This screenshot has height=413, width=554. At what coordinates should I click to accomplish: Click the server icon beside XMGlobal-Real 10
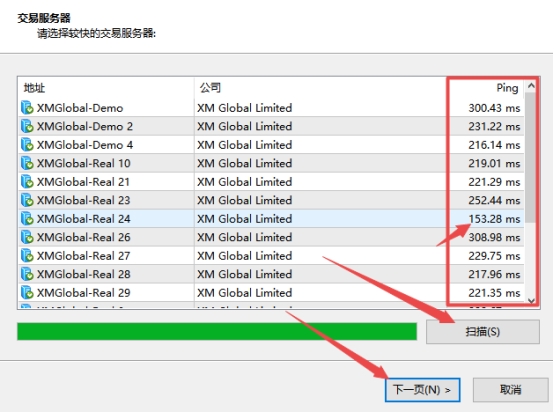coord(27,163)
